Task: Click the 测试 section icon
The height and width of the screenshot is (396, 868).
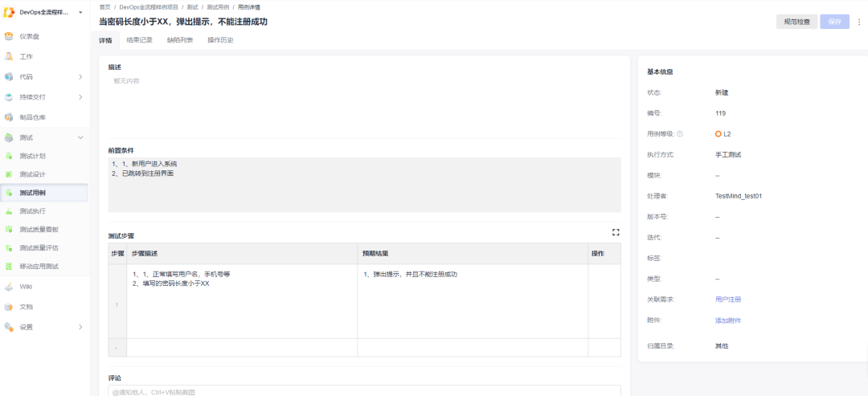Action: [9, 137]
